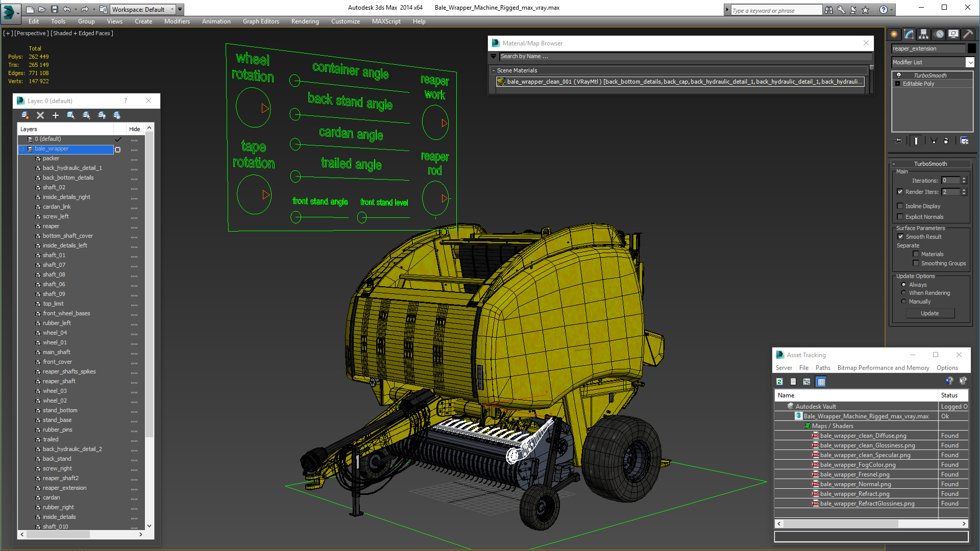Click Configure Modifier Sets icon
980x551 pixels.
tap(965, 141)
